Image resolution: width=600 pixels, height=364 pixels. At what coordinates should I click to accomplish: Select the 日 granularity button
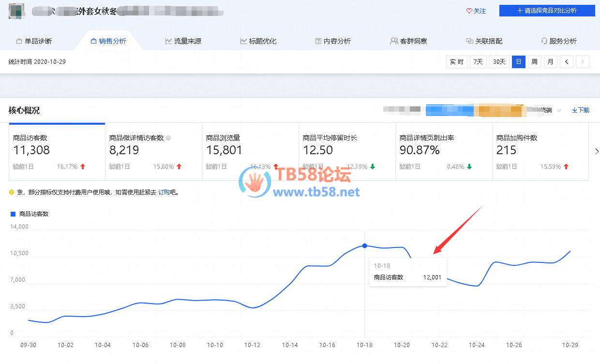(519, 62)
